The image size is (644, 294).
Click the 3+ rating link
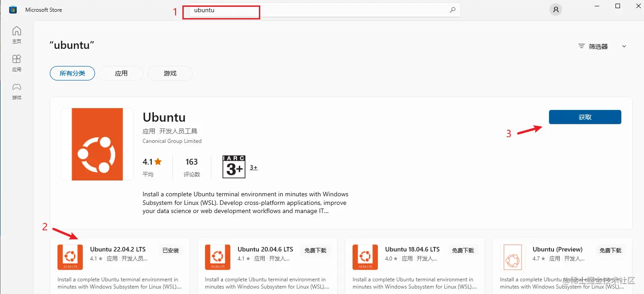click(x=253, y=167)
